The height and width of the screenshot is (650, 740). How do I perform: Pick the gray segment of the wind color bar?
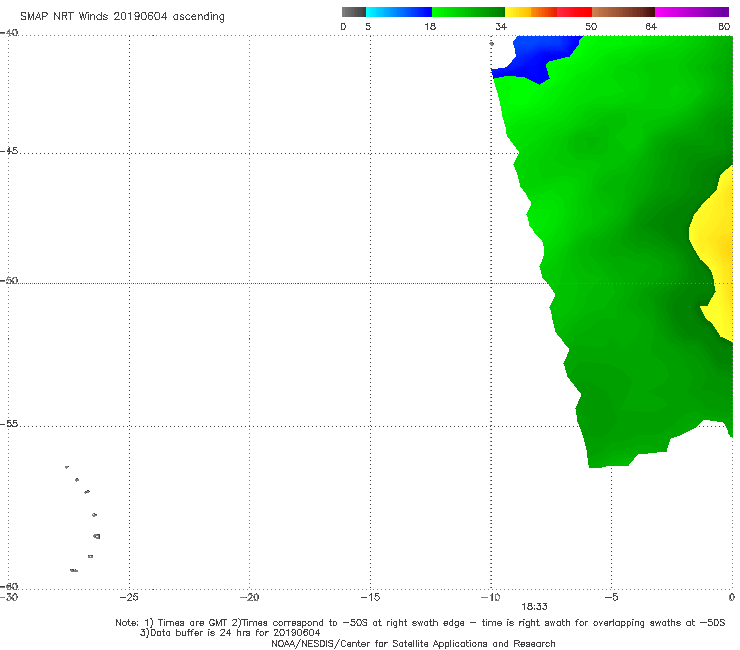click(354, 12)
